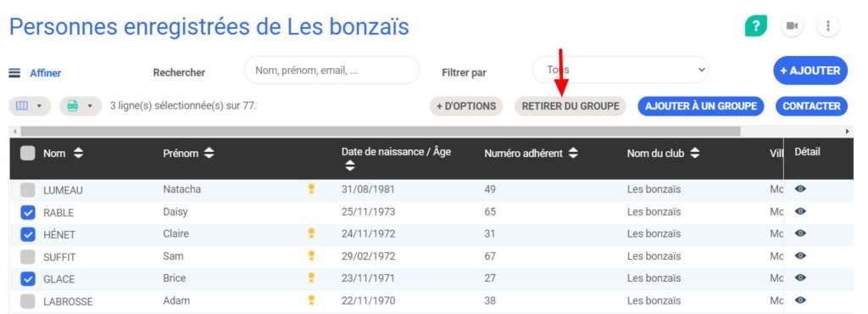Image resolution: width=868 pixels, height=314 pixels.
Task: Uncheck the RABLE row checkbox
Action: (x=28, y=213)
